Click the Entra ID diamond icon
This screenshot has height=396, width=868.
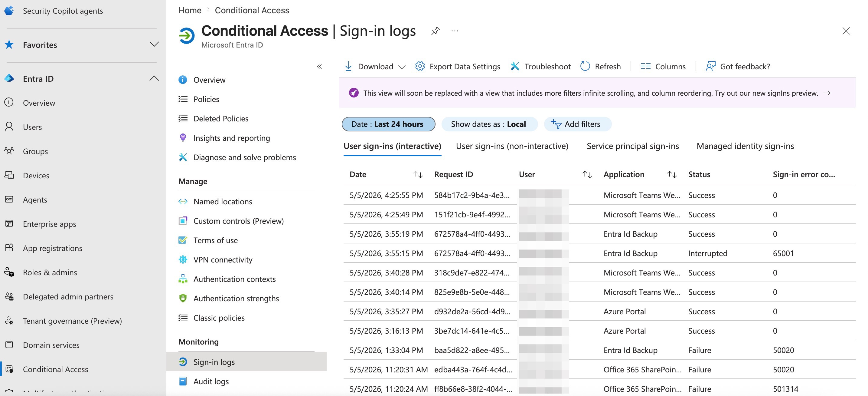(9, 79)
